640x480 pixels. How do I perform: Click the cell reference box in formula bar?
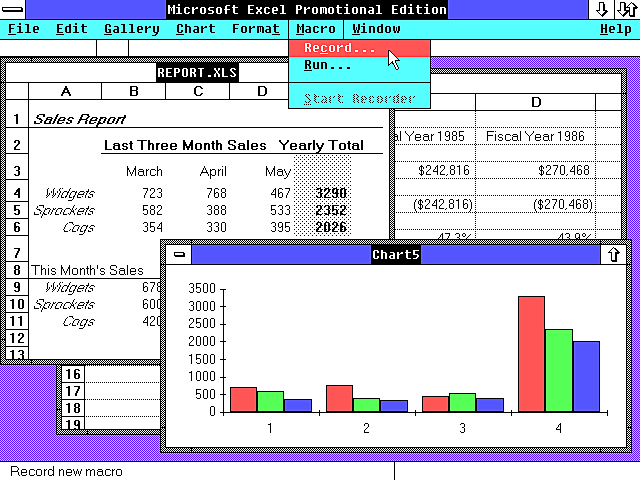point(48,48)
